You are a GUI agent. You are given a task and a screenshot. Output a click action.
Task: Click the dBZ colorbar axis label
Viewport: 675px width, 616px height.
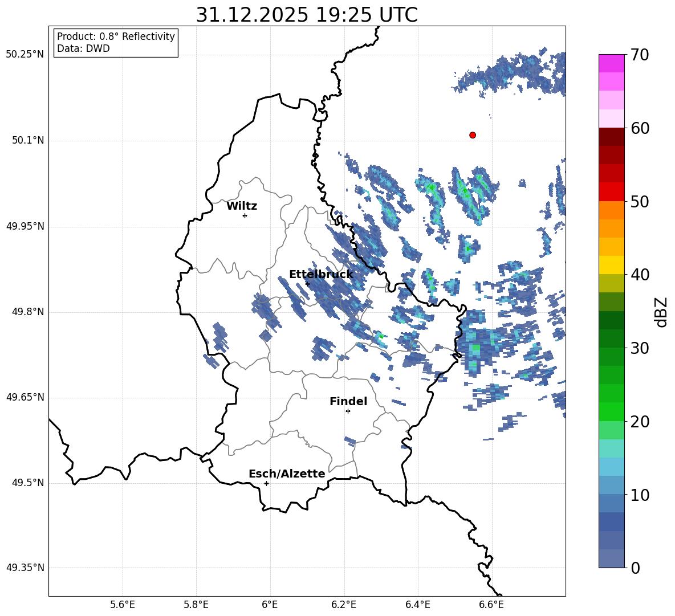click(x=661, y=312)
